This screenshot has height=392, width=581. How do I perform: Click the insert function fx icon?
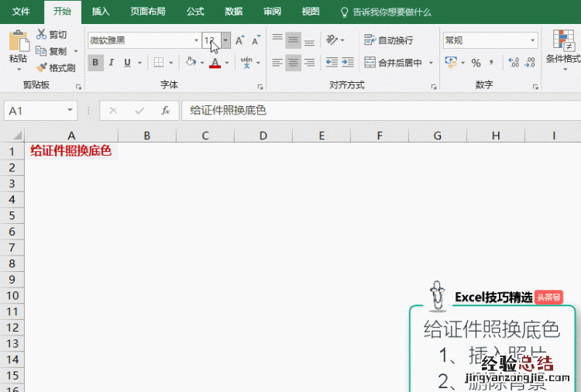tap(165, 111)
